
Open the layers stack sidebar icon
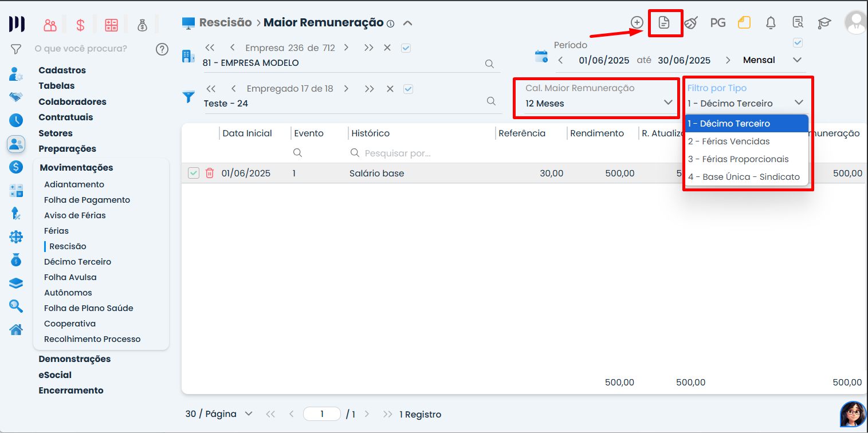(16, 284)
